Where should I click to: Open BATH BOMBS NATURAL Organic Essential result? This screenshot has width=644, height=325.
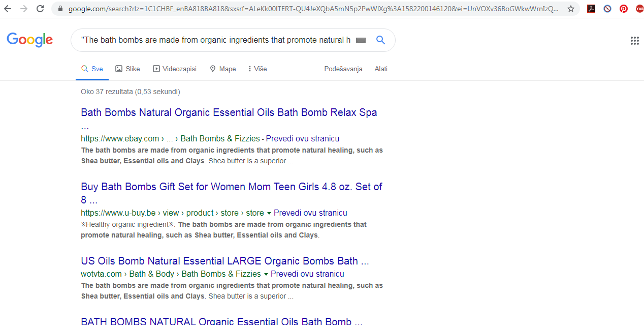221,321
